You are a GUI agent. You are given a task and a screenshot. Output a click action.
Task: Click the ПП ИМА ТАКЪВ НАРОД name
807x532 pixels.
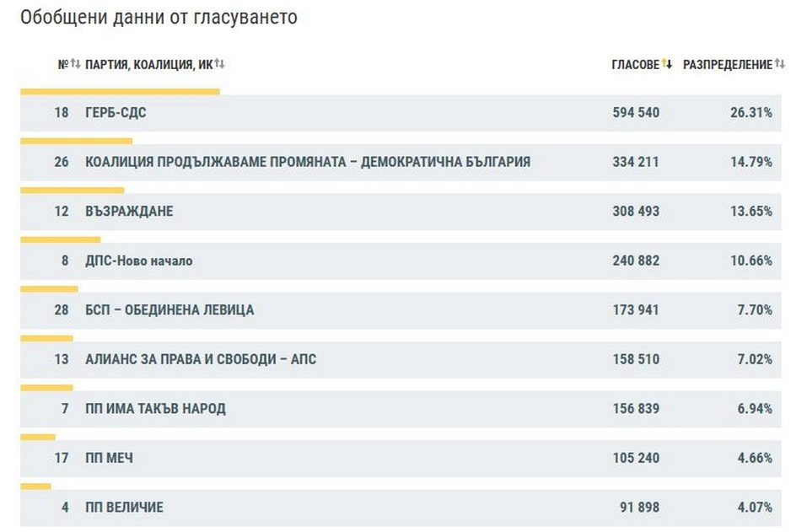(155, 409)
